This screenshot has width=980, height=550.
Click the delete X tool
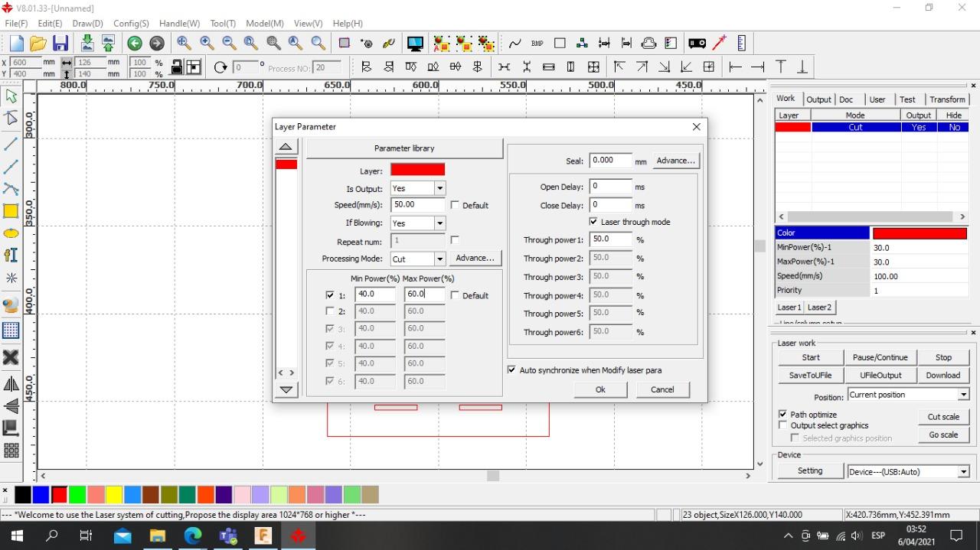coord(11,357)
